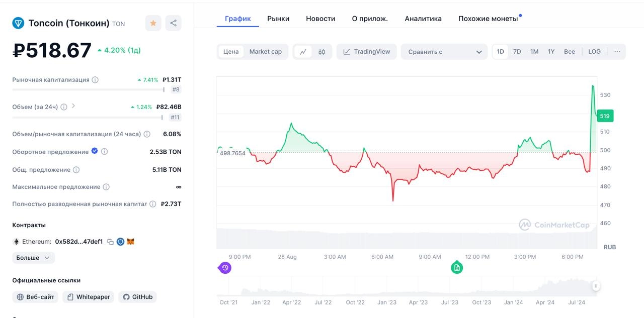Screen dimensions: 644x318
Task: Click the range slider handle under chart
Action: [x=596, y=286]
